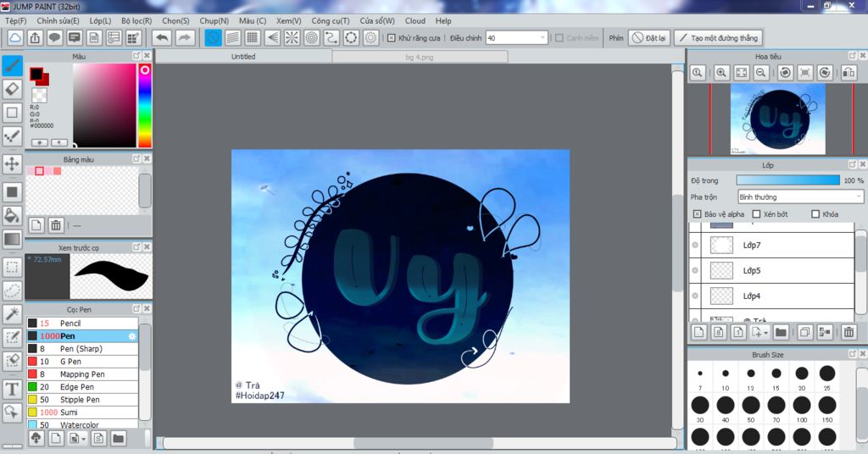Open the Công cụ(T) menu
This screenshot has height=454, width=868.
click(330, 20)
